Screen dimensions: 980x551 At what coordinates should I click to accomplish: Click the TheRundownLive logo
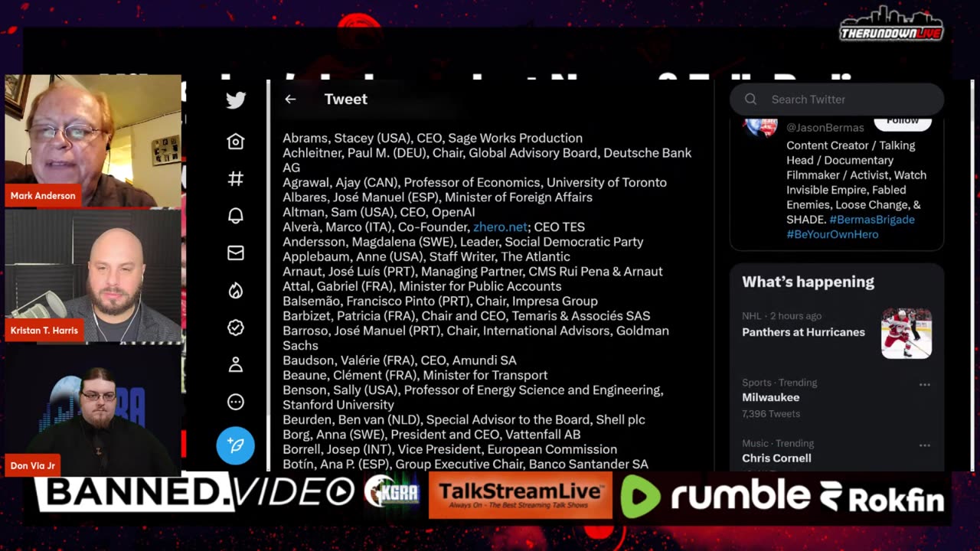(891, 24)
